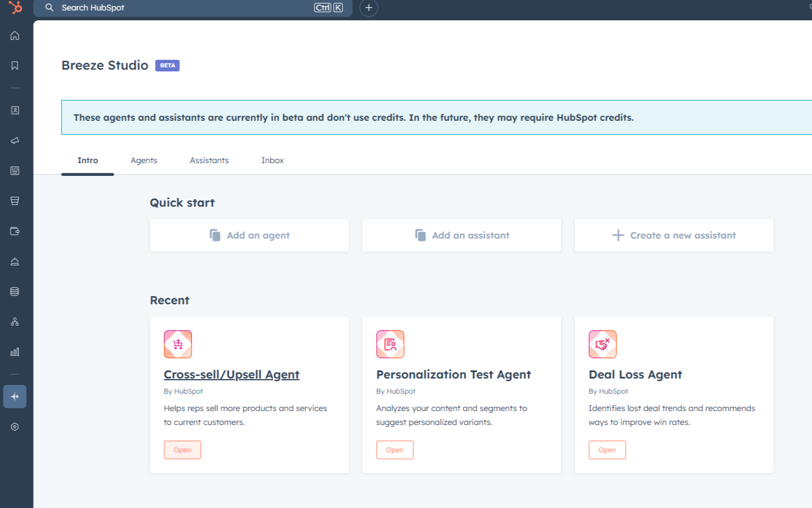Click the HubSpot sprocket logo
This screenshot has height=508, width=812.
(15, 8)
